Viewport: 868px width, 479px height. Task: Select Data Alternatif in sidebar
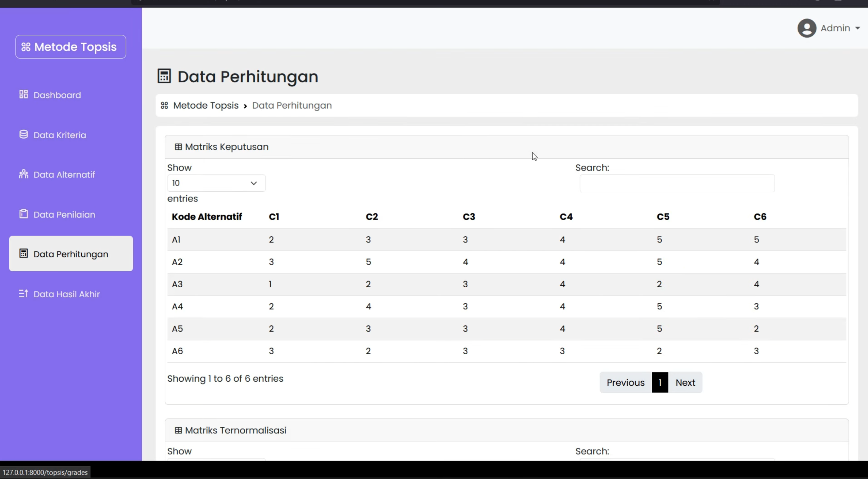point(64,175)
